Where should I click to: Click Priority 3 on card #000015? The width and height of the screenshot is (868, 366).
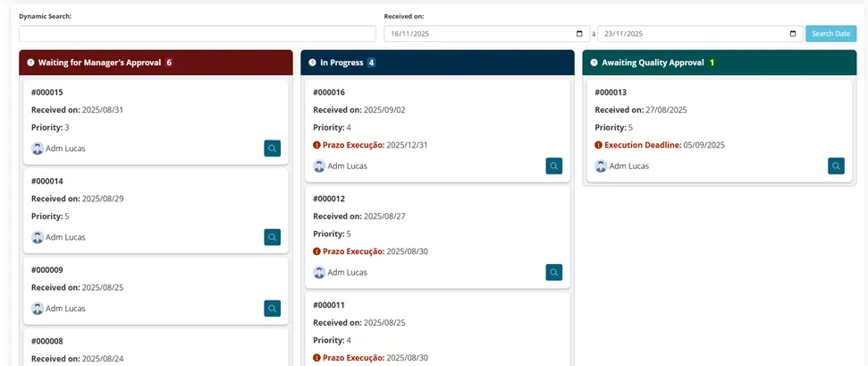pos(50,128)
